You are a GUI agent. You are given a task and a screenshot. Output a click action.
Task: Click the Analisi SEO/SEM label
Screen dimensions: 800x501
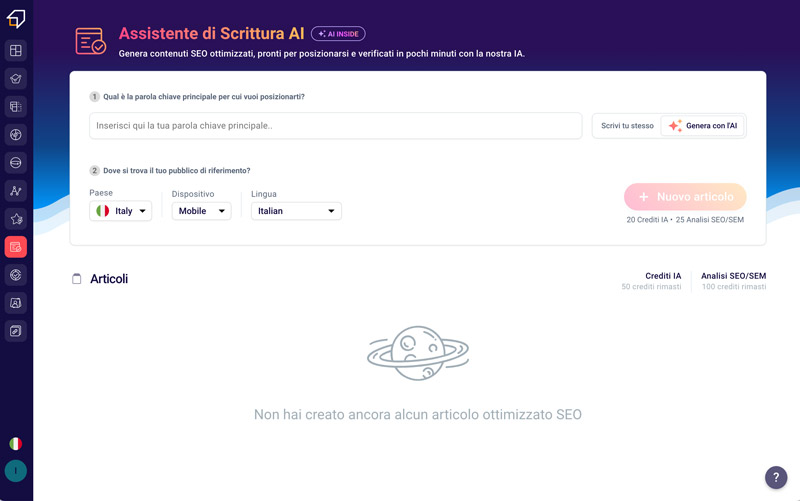point(733,276)
